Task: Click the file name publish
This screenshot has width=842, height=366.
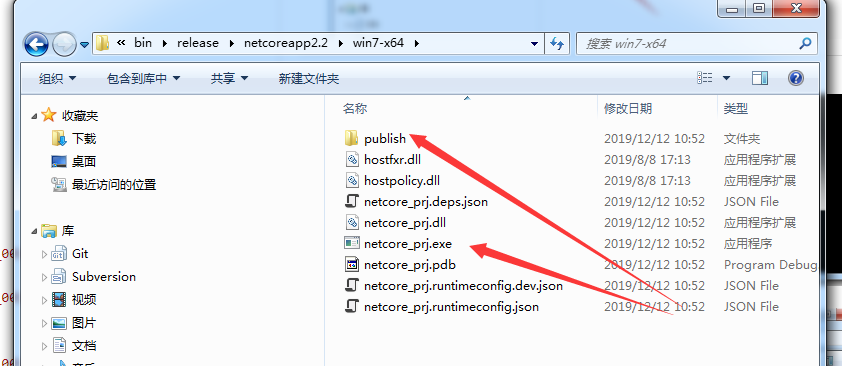Action: (x=384, y=139)
